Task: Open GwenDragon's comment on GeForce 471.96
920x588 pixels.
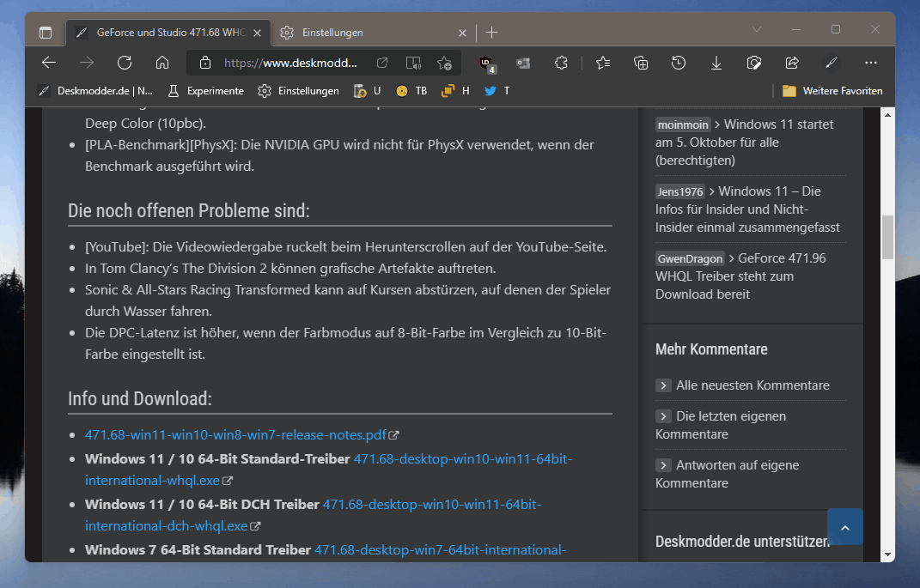Action: [740, 276]
